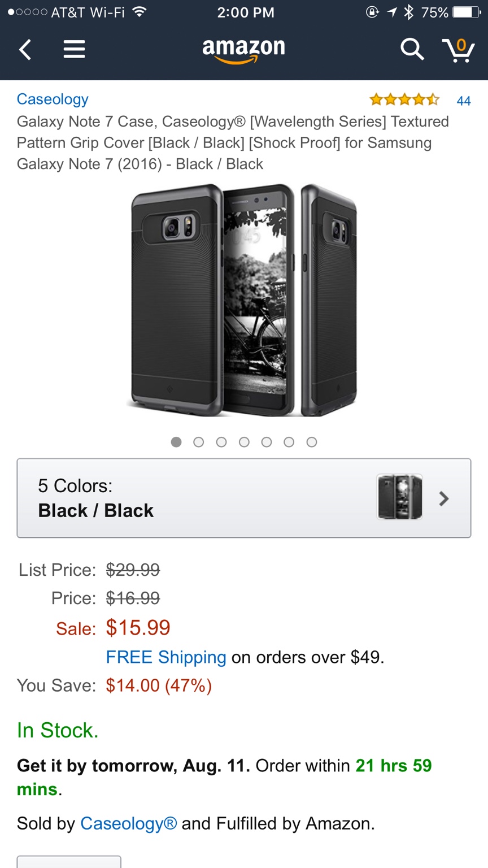The image size is (488, 868).
Task: Open the 44 customer reviews link
Action: [x=464, y=101]
